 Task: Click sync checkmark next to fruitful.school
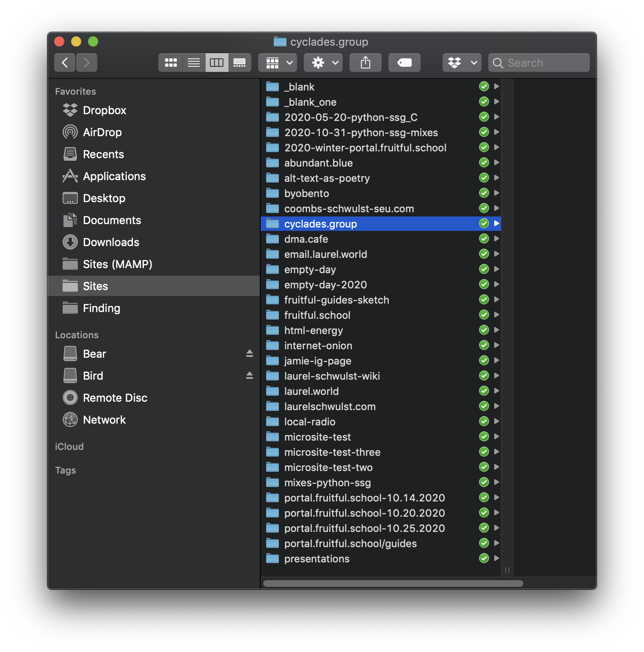pos(484,315)
